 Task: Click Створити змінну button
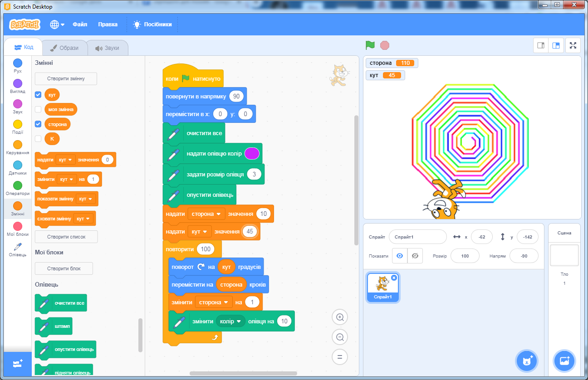(66, 78)
